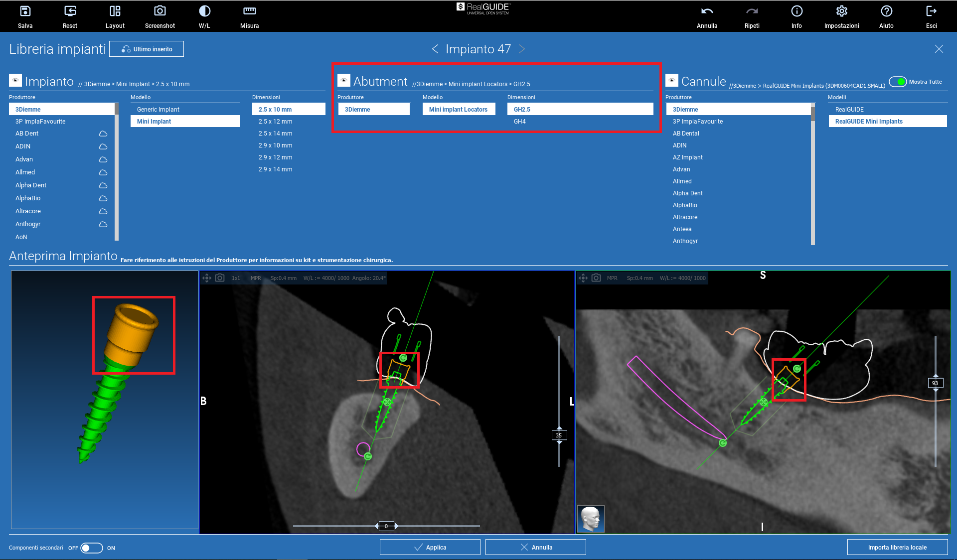Choose 2.9 x 12 mm implant size
This screenshot has width=957, height=560.
pos(275,157)
